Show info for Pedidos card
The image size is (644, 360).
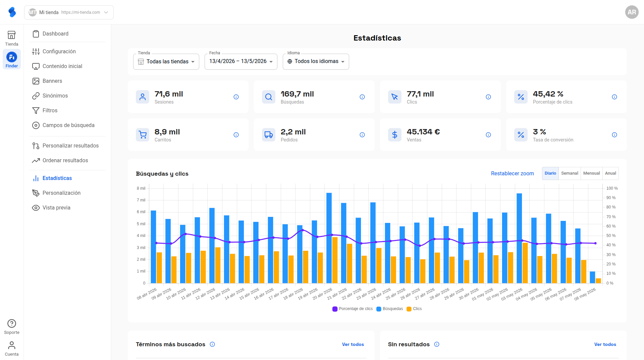(x=362, y=135)
